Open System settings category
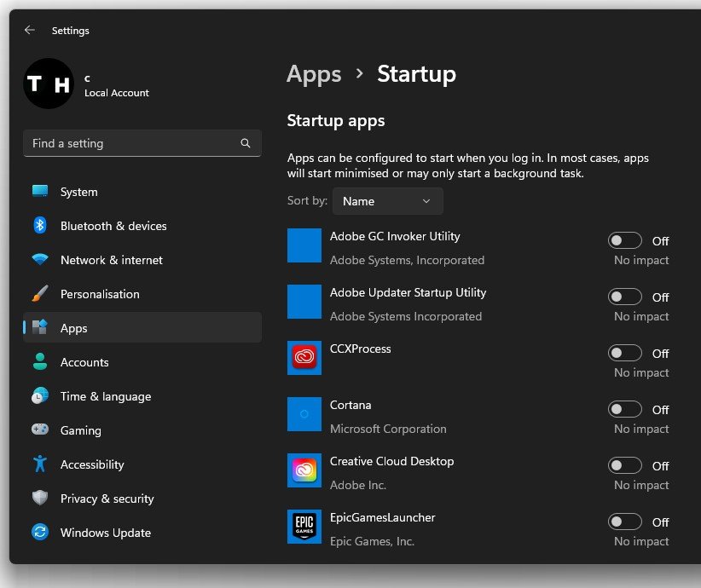This screenshot has height=588, width=701. 78,192
